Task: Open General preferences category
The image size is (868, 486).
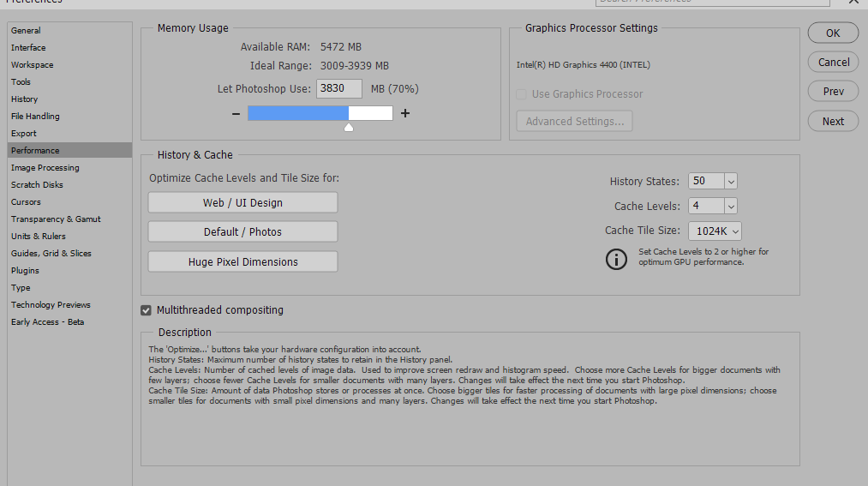Action: pyautogui.click(x=69, y=31)
